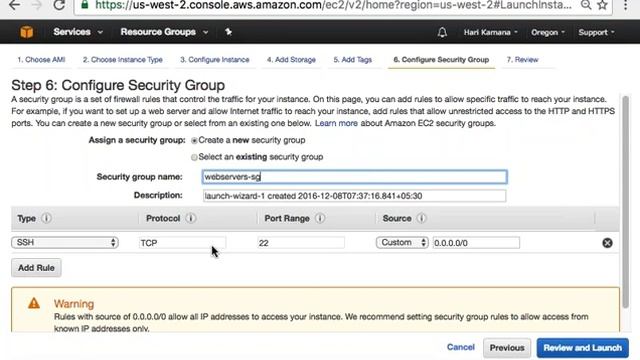640x360 pixels.
Task: Select an existing security group radio
Action: click(x=194, y=157)
